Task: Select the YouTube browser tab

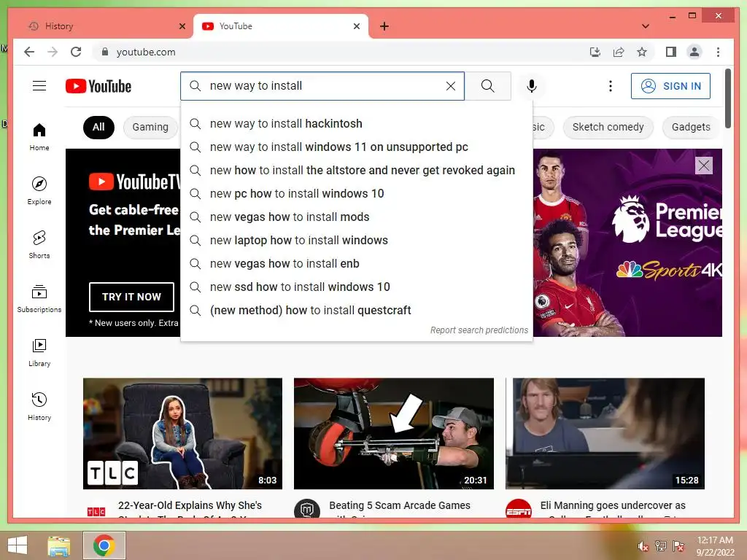Action: pyautogui.click(x=280, y=26)
